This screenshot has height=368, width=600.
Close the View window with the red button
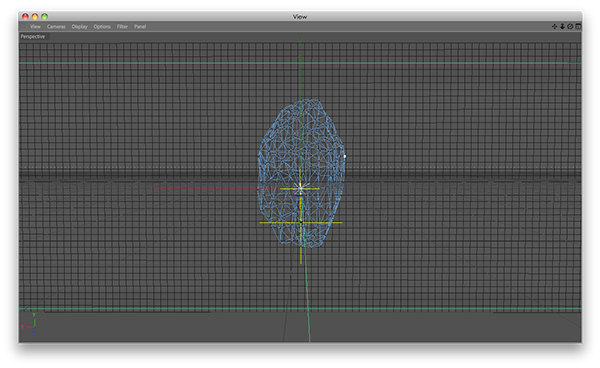pyautogui.click(x=25, y=16)
